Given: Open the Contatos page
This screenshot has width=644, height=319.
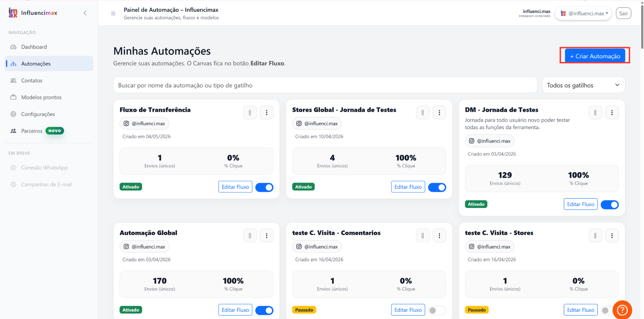Looking at the screenshot, I should [49, 80].
